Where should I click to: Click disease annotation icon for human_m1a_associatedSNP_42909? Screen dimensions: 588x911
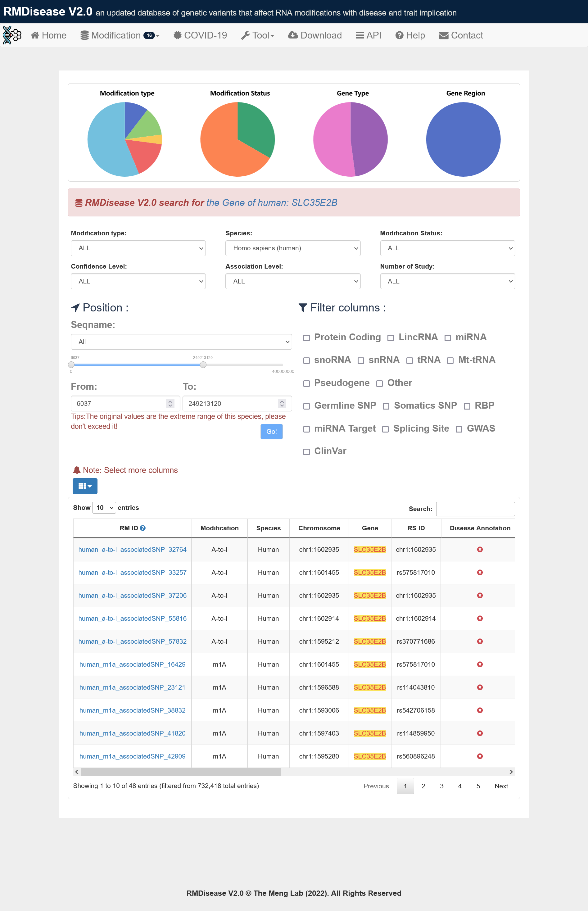coord(480,756)
